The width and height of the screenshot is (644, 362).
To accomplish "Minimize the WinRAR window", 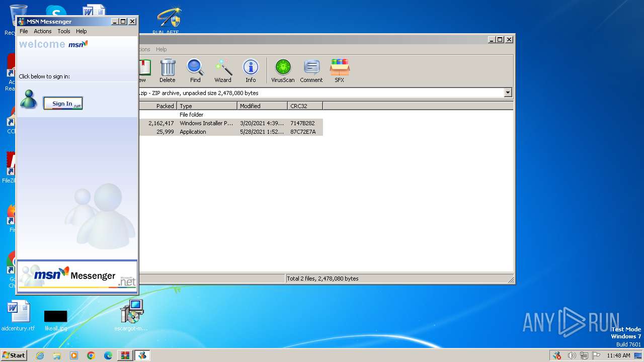I will click(492, 39).
